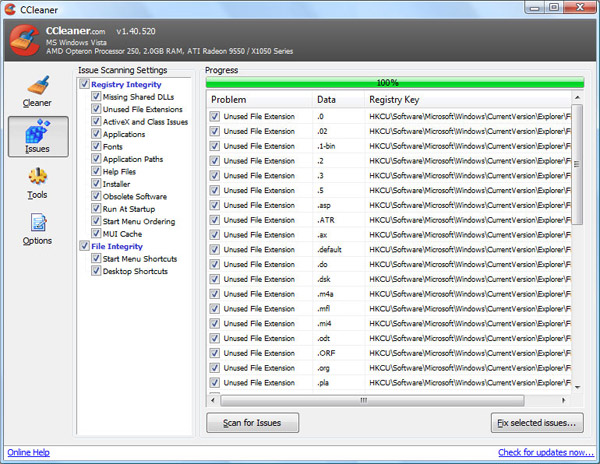Click the green 100% progress bar
The width and height of the screenshot is (600, 464).
click(395, 82)
